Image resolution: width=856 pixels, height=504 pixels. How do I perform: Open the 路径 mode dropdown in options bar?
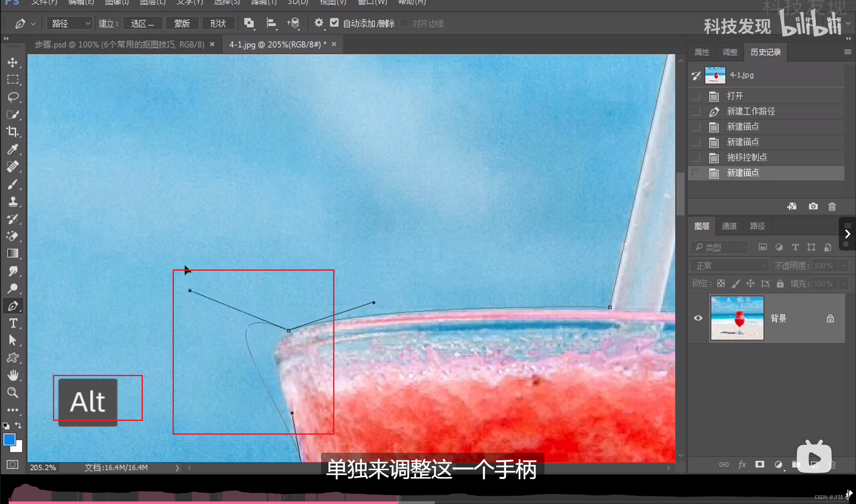point(69,23)
